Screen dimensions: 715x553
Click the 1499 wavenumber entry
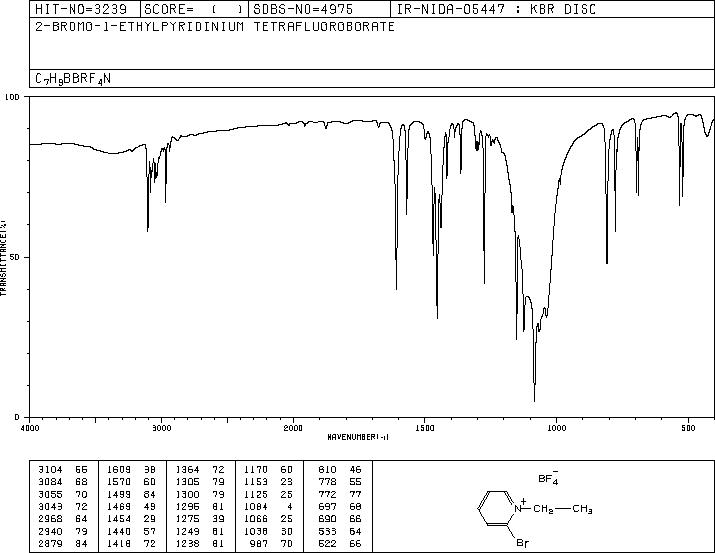(119, 494)
